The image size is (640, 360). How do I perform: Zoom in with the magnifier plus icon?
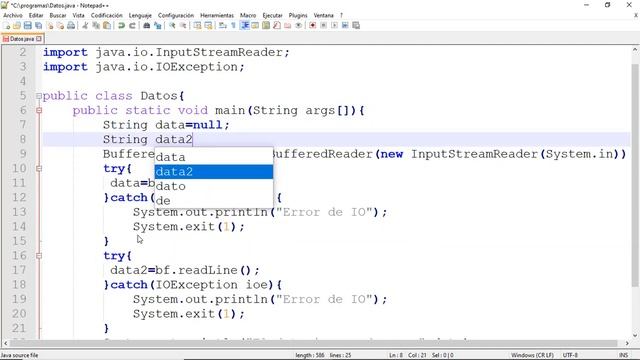pyautogui.click(x=172, y=25)
